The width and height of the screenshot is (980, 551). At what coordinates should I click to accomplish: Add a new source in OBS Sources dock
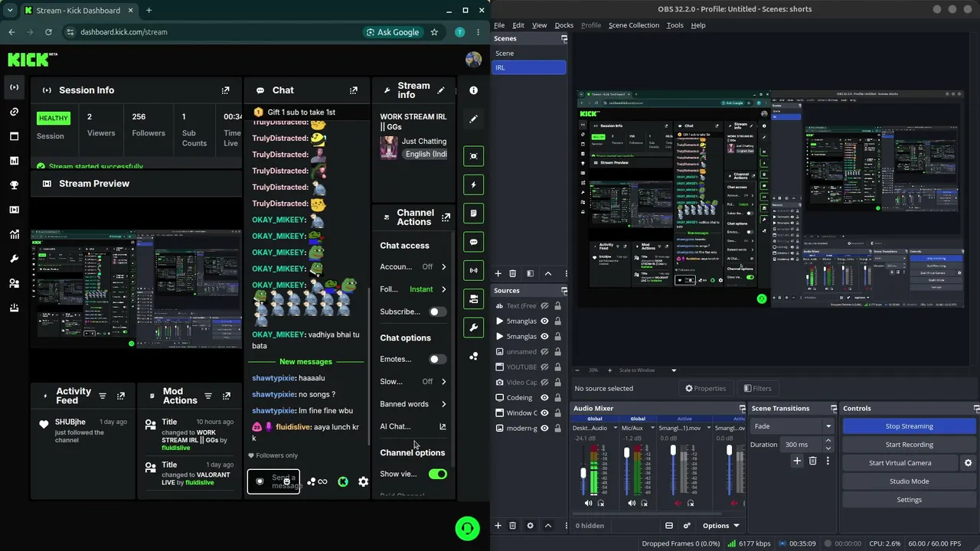click(498, 526)
